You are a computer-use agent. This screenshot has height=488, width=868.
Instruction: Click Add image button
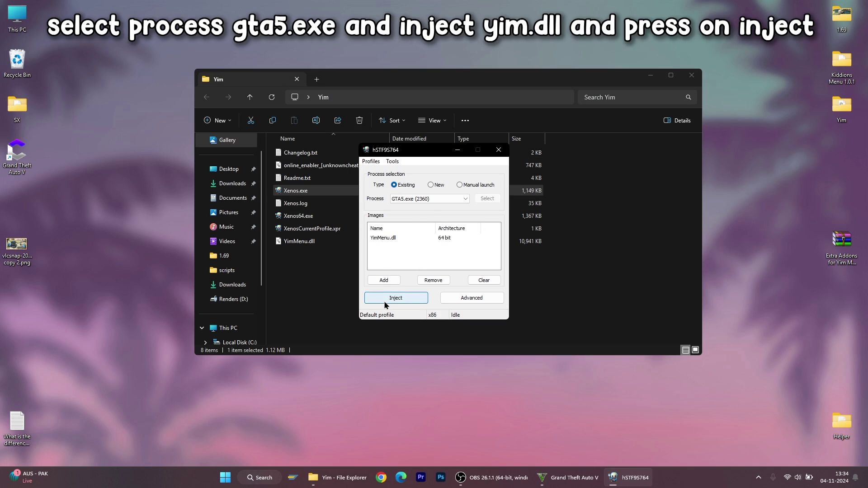pos(384,280)
